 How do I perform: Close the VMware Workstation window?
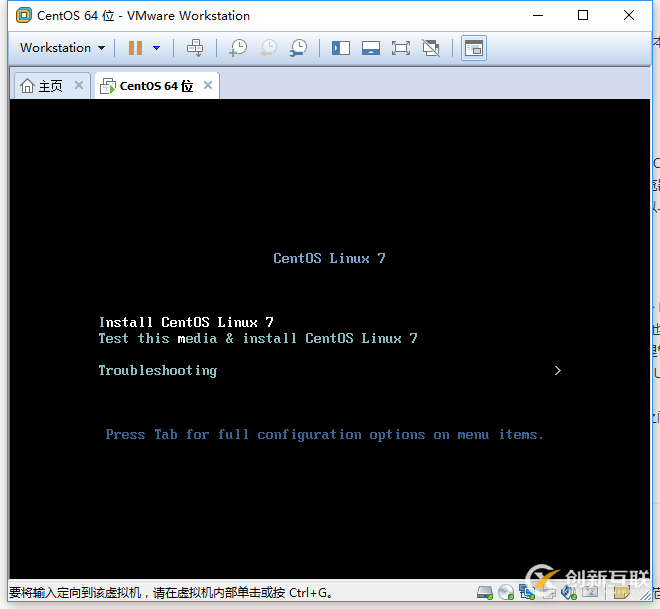coord(629,16)
